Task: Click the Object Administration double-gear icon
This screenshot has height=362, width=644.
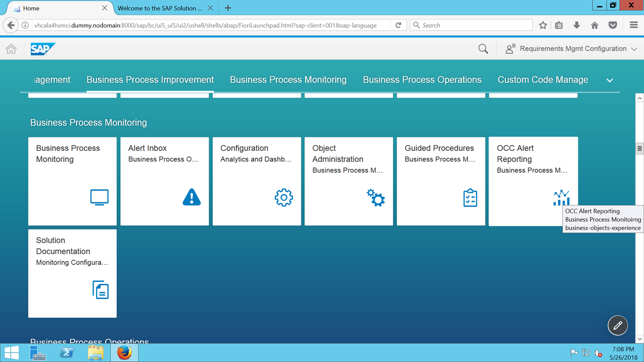Action: tap(376, 197)
